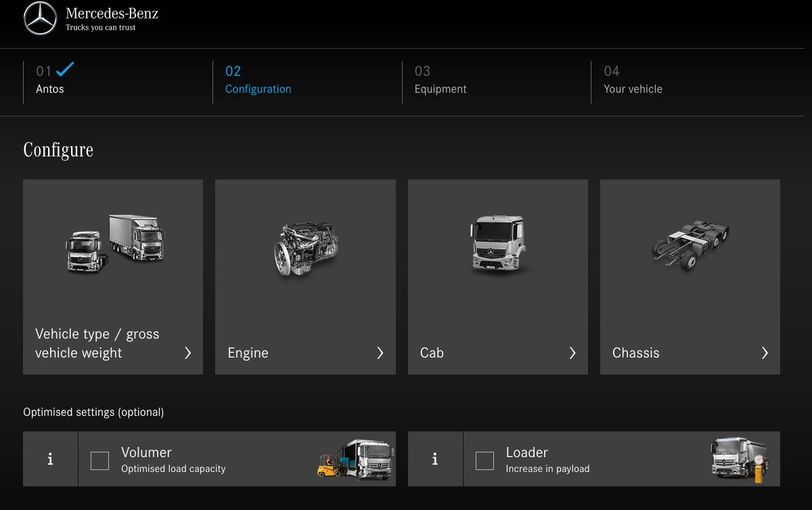
Task: Click the cab truck image
Action: coord(497,245)
